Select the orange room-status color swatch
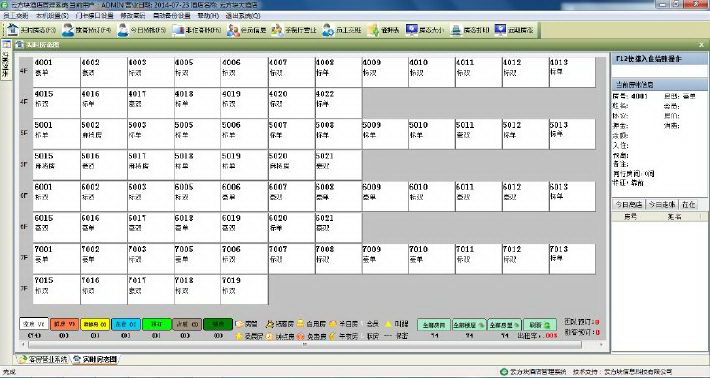 coord(64,324)
